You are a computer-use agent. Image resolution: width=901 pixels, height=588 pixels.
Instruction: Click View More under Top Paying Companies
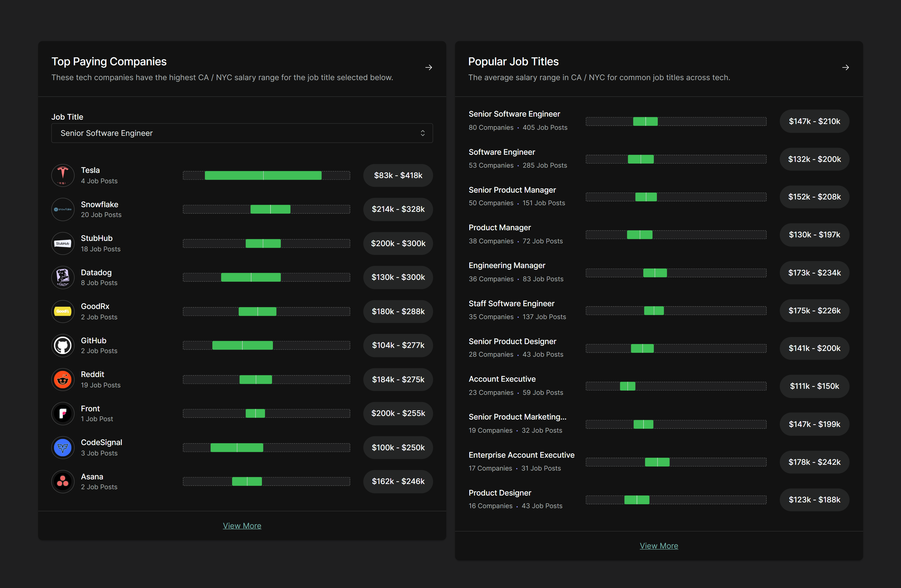tap(242, 525)
